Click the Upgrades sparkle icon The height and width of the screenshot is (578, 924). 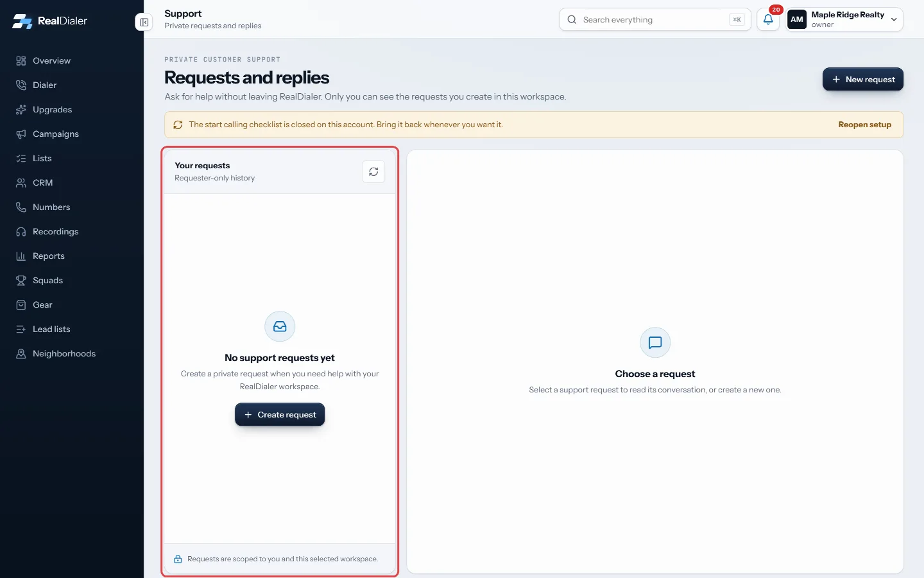[x=21, y=109]
